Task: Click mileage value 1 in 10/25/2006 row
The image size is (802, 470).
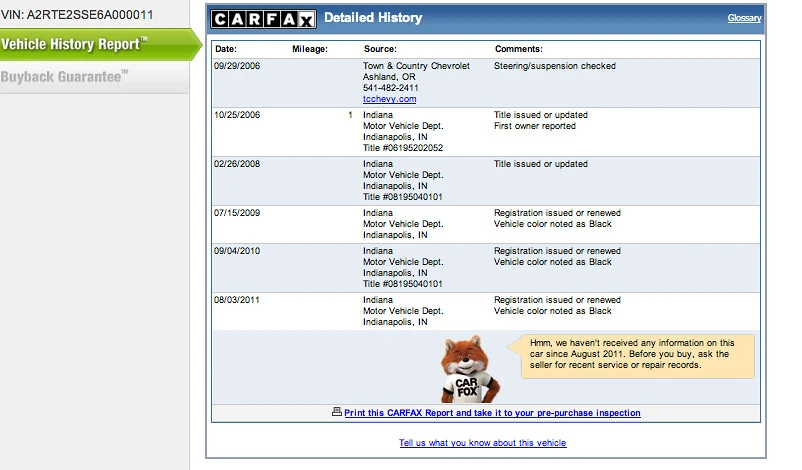Action: tap(350, 115)
